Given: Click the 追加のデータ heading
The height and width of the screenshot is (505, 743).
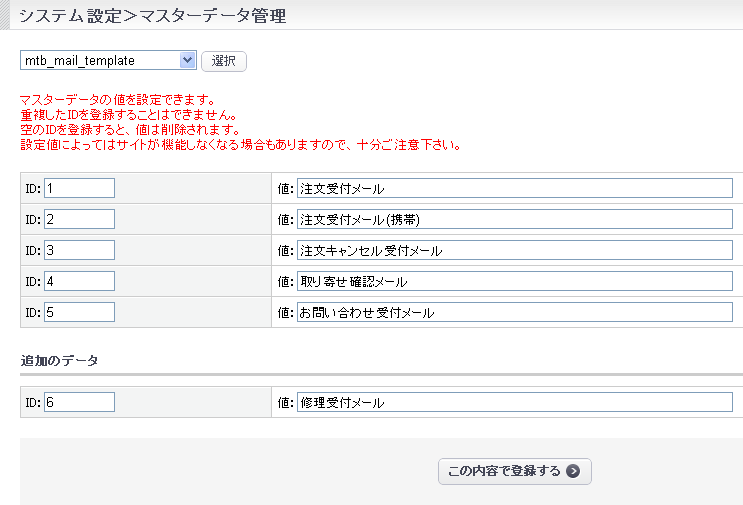Looking at the screenshot, I should [x=59, y=361].
